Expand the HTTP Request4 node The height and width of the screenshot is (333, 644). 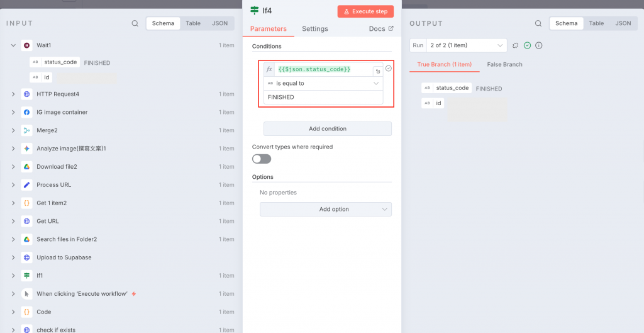tap(13, 94)
